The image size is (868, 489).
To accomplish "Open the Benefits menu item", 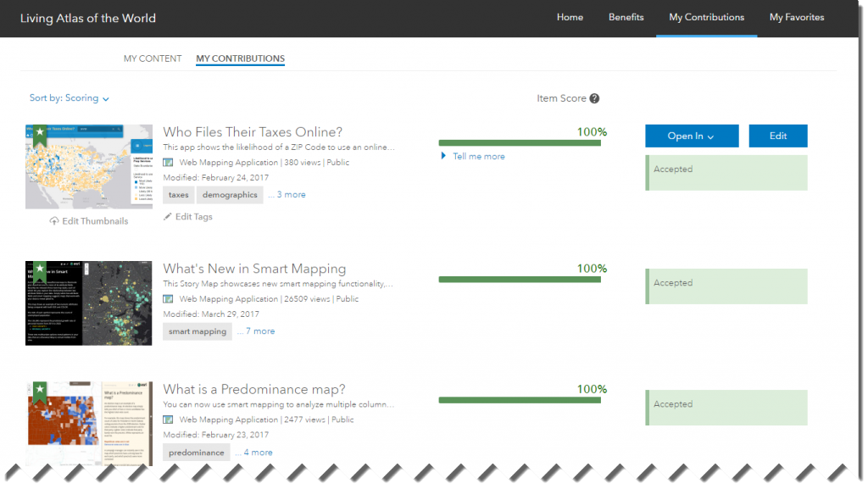I will 626,17.
